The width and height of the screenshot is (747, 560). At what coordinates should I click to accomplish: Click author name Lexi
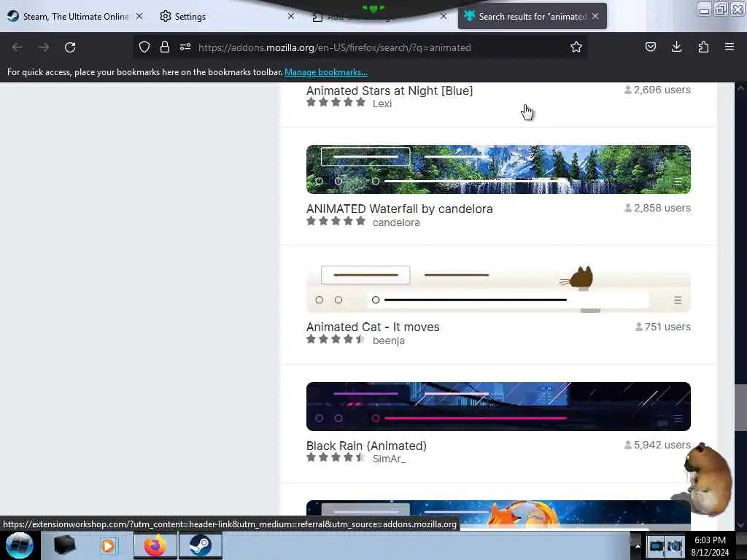382,104
